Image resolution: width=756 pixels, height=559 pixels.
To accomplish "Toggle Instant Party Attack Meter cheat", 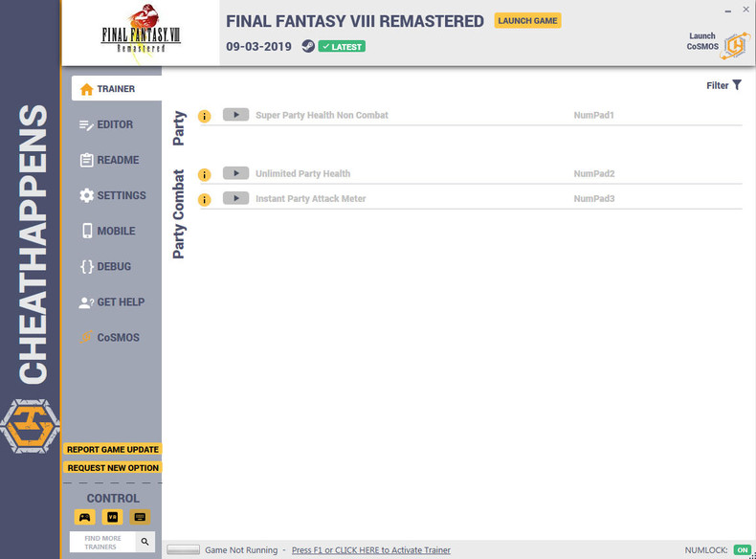I will (235, 198).
